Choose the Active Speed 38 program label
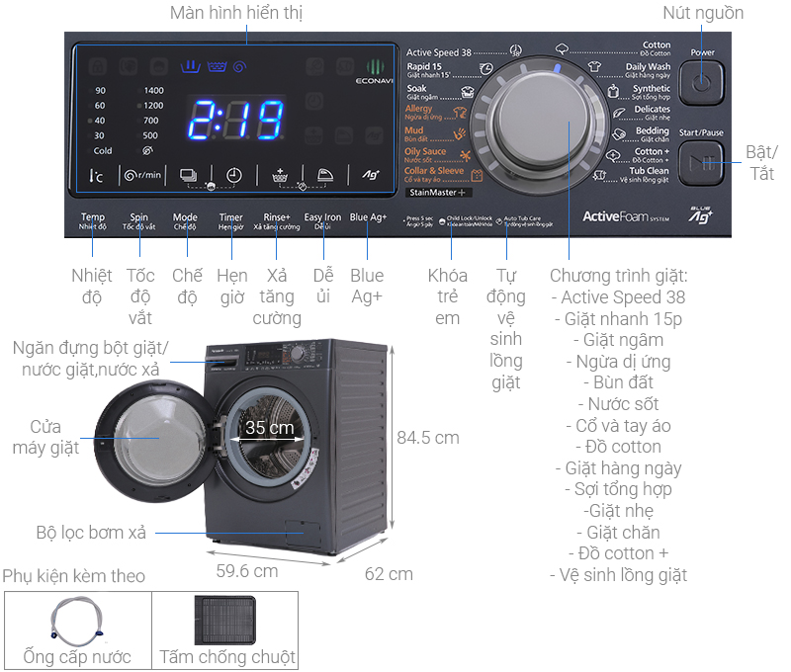791x672 pixels. (x=439, y=52)
